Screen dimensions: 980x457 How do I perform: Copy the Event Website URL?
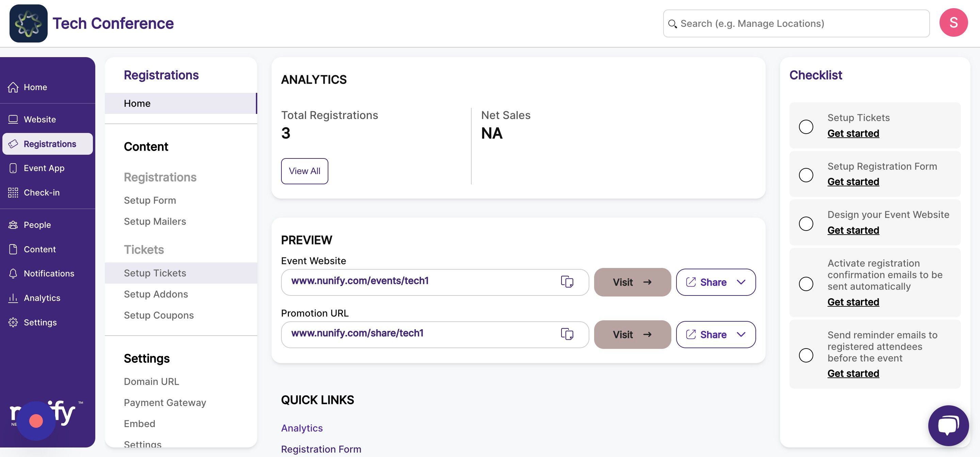click(567, 282)
